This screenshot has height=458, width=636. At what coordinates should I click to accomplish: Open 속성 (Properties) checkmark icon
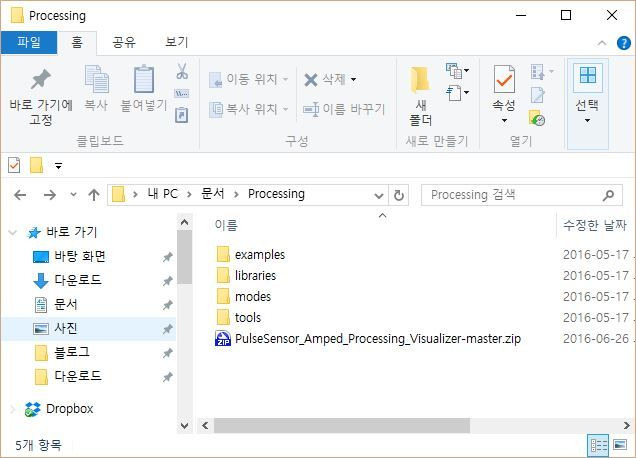click(504, 80)
